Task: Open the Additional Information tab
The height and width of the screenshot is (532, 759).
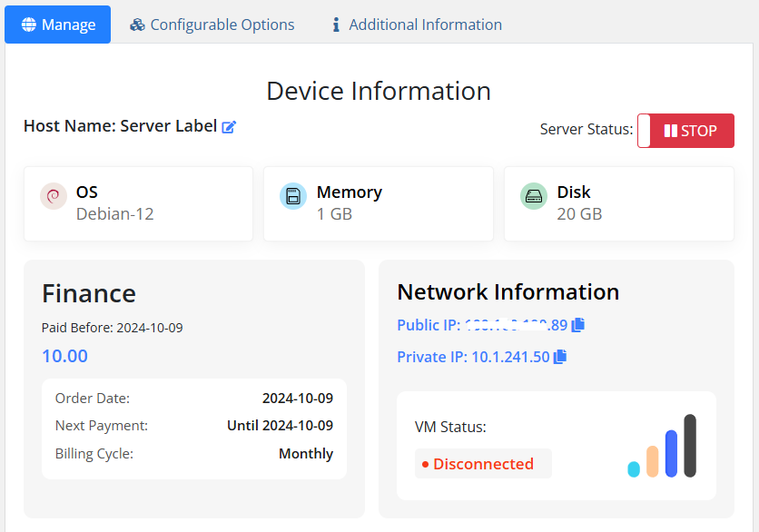Action: point(425,25)
